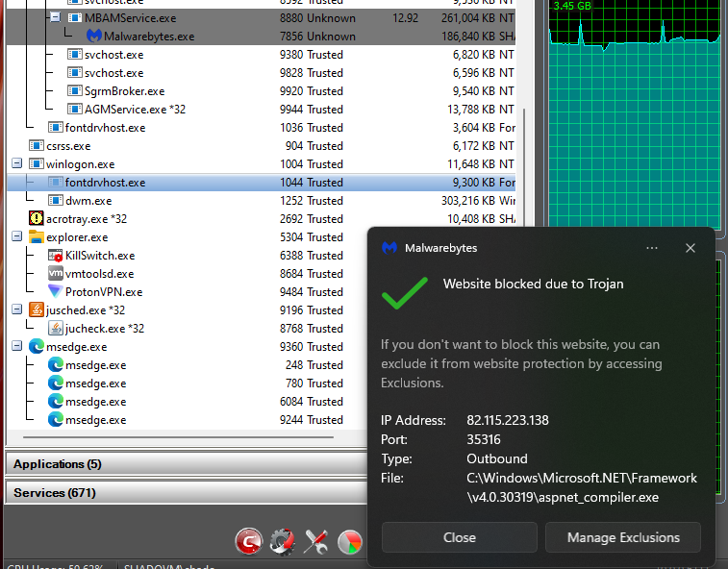Click the jusched.exe Java icon
Screen dimensions: 728x569
37,309
